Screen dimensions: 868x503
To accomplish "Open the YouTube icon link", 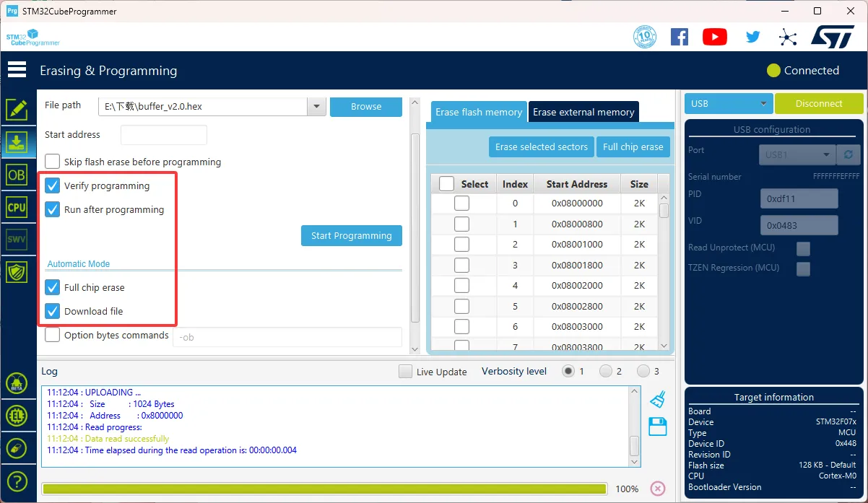I will pos(714,37).
